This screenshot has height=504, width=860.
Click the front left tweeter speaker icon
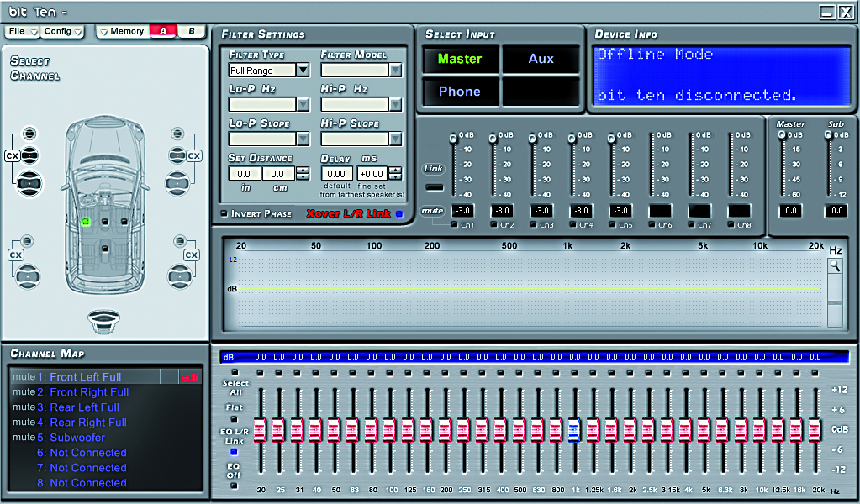click(x=30, y=133)
